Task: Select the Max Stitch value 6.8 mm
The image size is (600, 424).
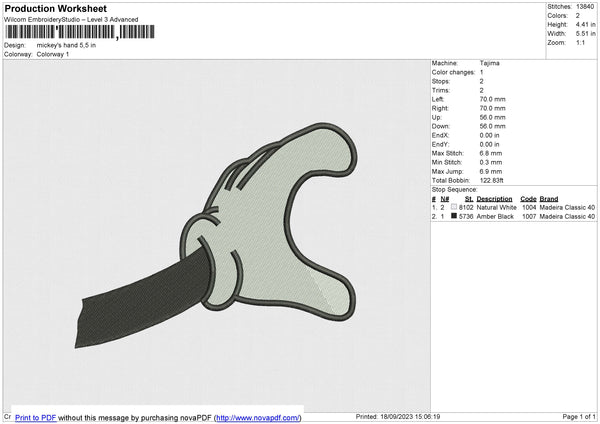Action: (491, 153)
